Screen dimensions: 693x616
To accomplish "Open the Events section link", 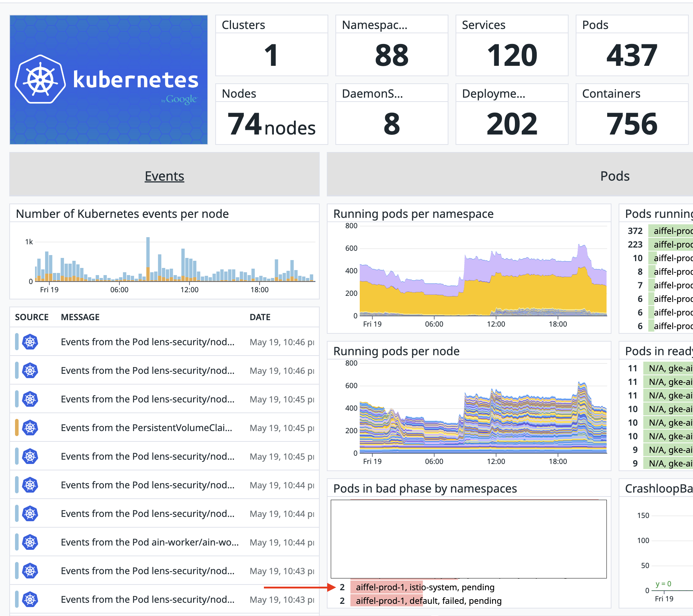I will click(164, 176).
